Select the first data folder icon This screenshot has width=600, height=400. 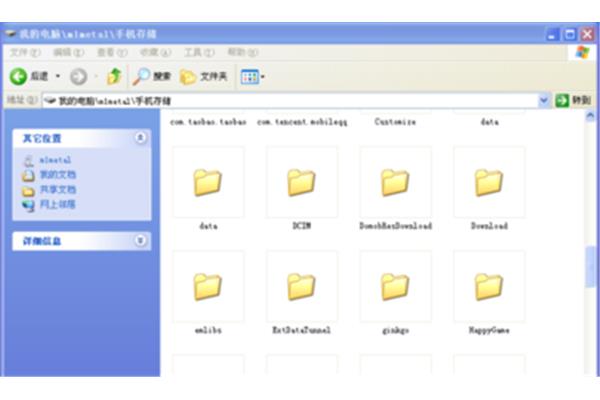click(208, 182)
